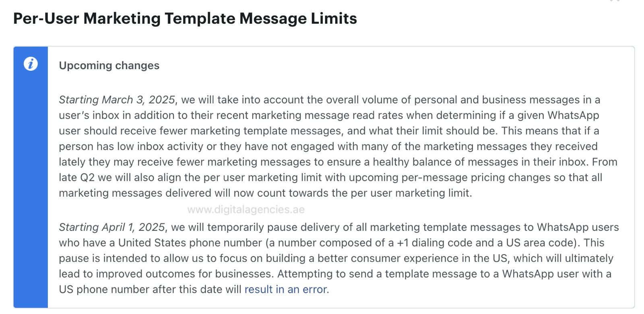Open the "result in an error" link
Image resolution: width=644 pixels, height=314 pixels.
pyautogui.click(x=286, y=289)
